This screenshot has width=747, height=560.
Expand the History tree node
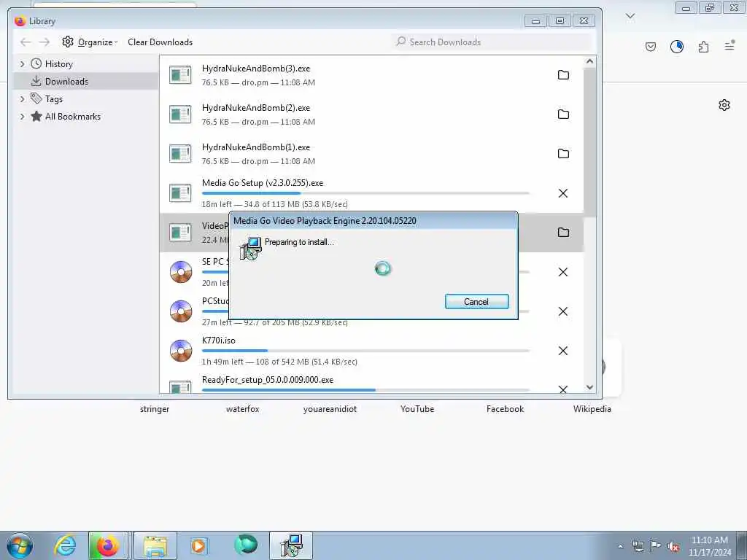click(22, 64)
